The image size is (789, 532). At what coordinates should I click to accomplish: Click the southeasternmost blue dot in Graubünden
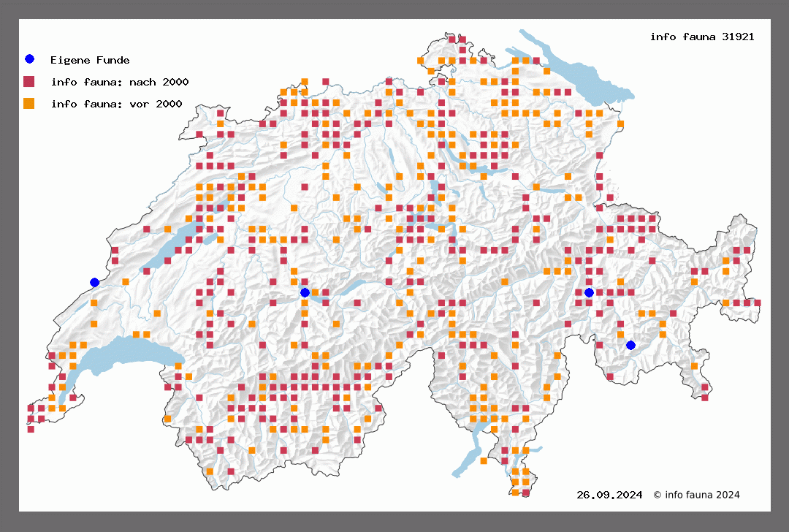[x=630, y=345]
